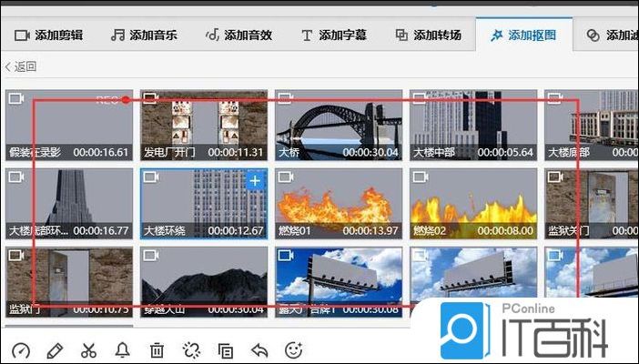Pick the 穿越大山 mountain clip
The image size is (639, 364).
click(204, 282)
